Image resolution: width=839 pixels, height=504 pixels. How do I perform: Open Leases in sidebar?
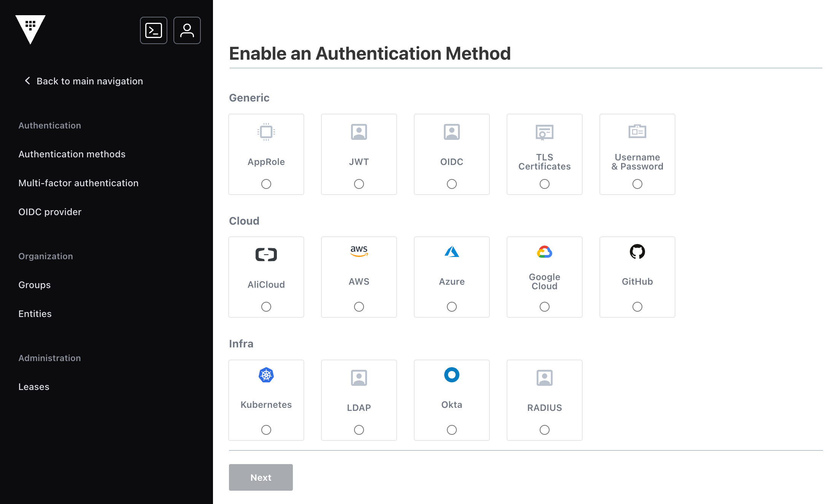[x=34, y=387]
